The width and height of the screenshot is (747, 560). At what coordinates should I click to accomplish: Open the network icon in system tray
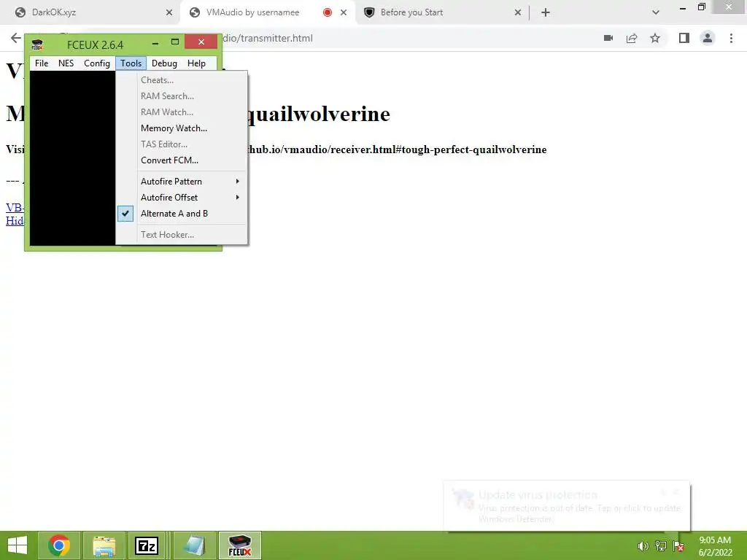pos(661,546)
